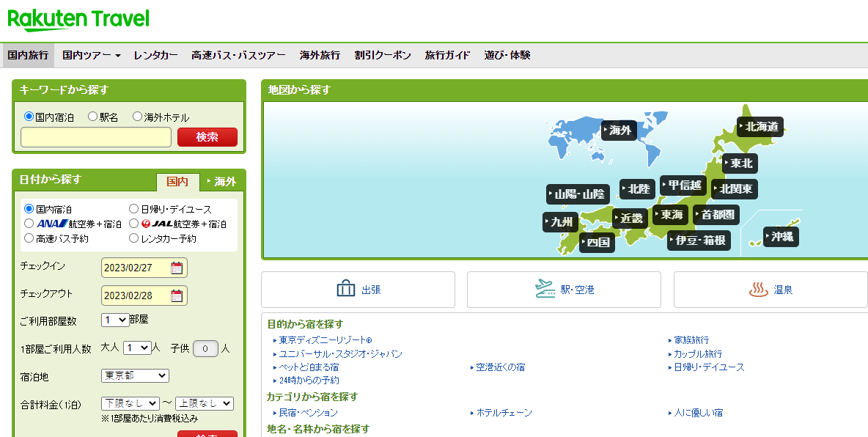Click the red 検索 keyword search button
The height and width of the screenshot is (437, 868).
(x=207, y=137)
